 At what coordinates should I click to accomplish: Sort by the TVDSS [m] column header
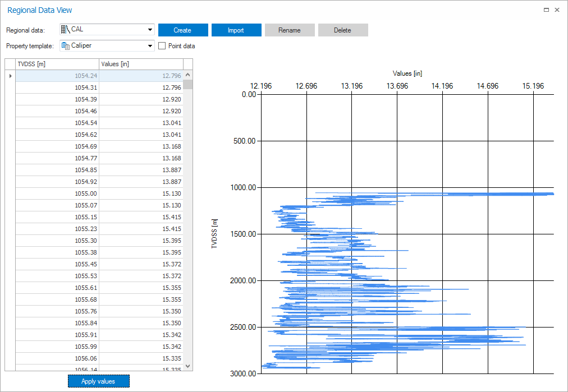point(57,64)
